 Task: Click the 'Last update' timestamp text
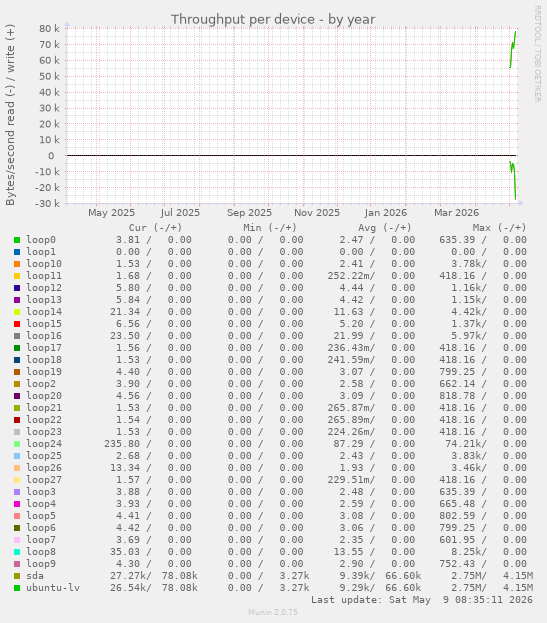[x=421, y=600]
